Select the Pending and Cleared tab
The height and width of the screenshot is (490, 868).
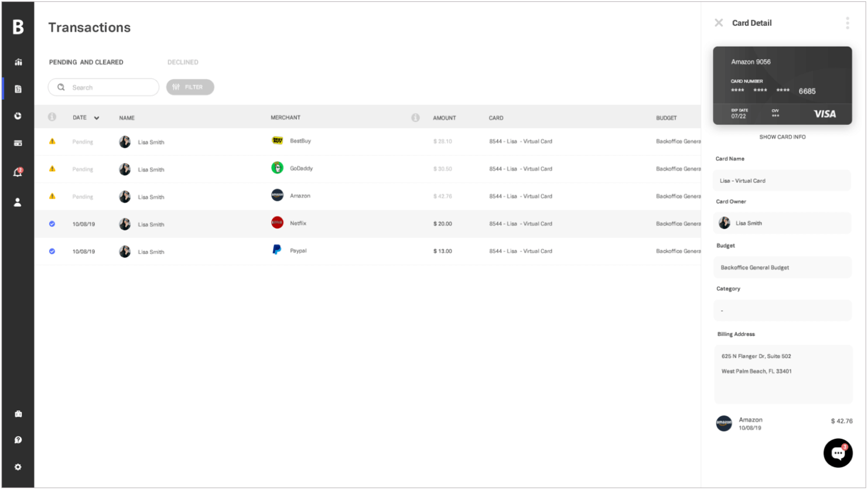86,62
